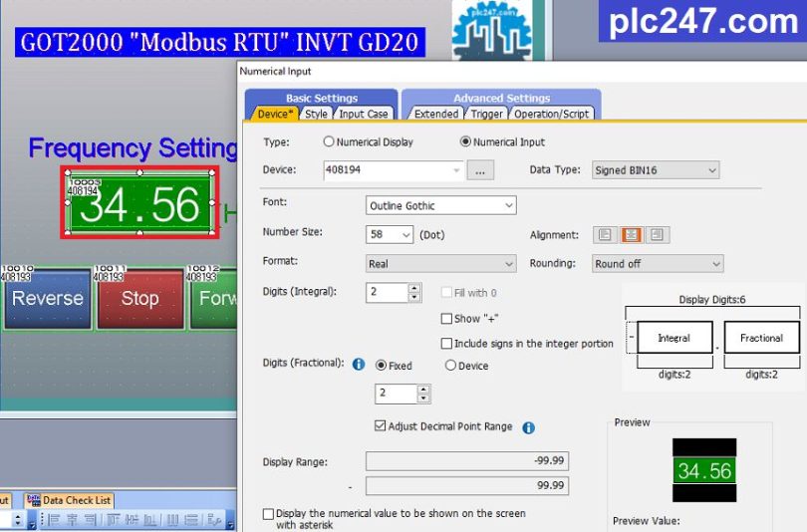Click Align Middle vertically icon in bottom toolbar
Screen dimensions: 807x532
coord(132,520)
